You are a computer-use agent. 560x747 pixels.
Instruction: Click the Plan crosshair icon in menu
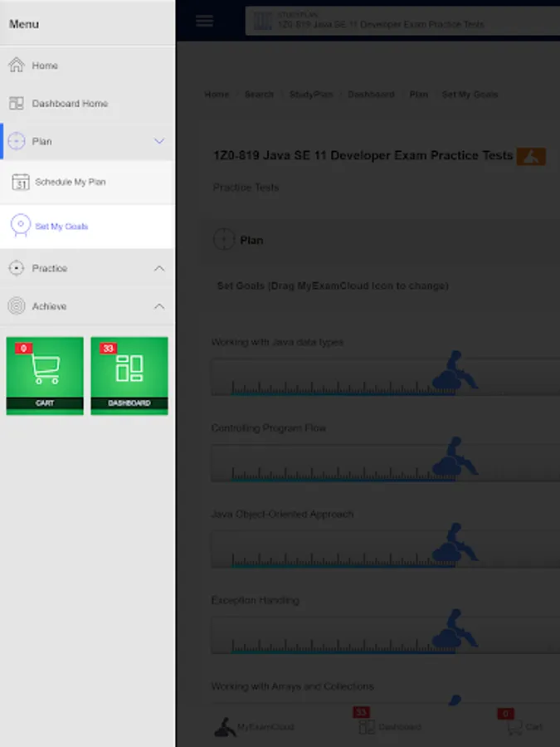click(x=17, y=141)
